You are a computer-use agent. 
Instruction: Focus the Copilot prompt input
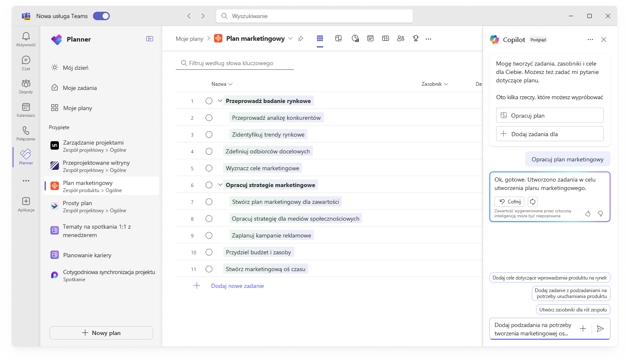[x=532, y=329]
